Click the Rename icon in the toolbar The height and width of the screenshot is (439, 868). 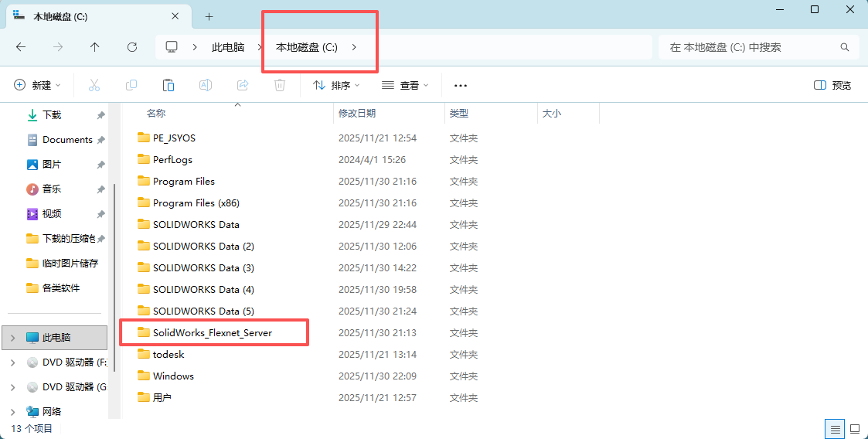click(x=206, y=85)
